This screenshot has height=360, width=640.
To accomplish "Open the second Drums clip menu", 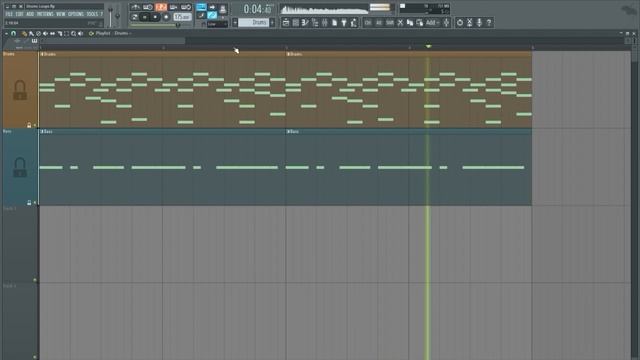I will point(288,54).
